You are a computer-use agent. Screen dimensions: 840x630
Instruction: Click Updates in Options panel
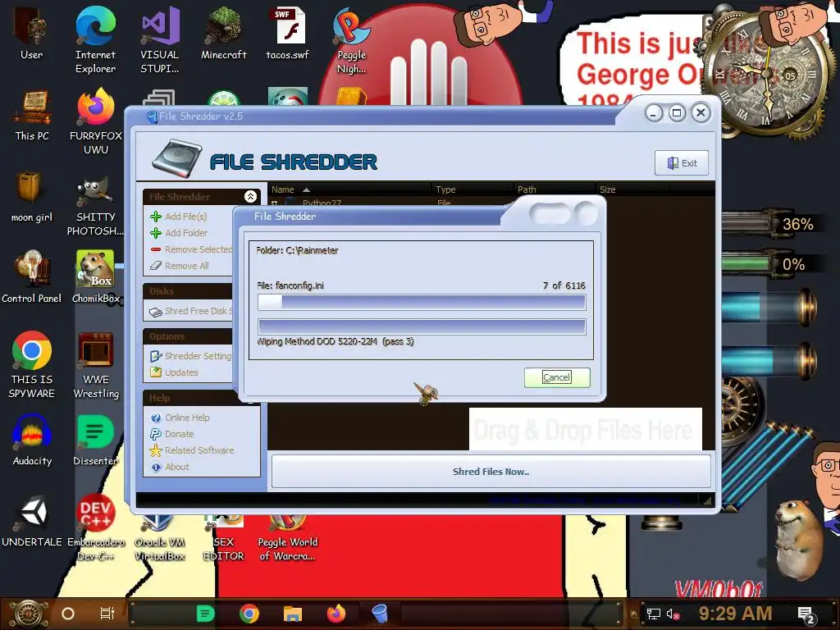coord(174,372)
